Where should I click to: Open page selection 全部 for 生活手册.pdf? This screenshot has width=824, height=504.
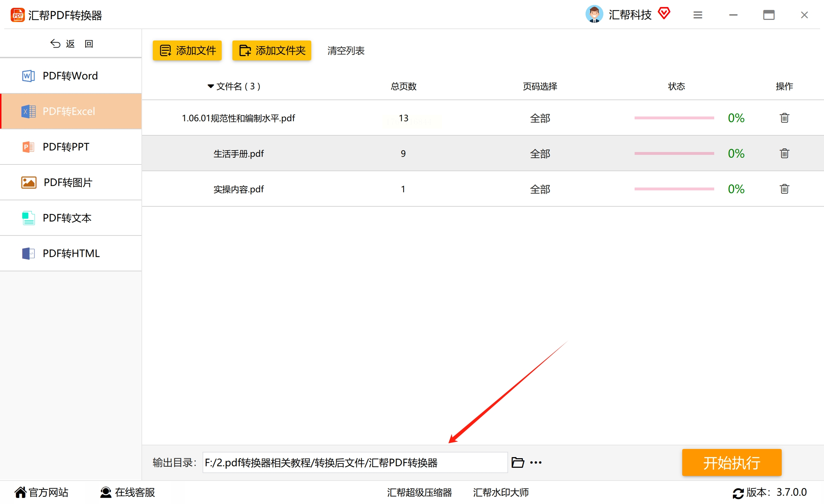click(x=540, y=153)
